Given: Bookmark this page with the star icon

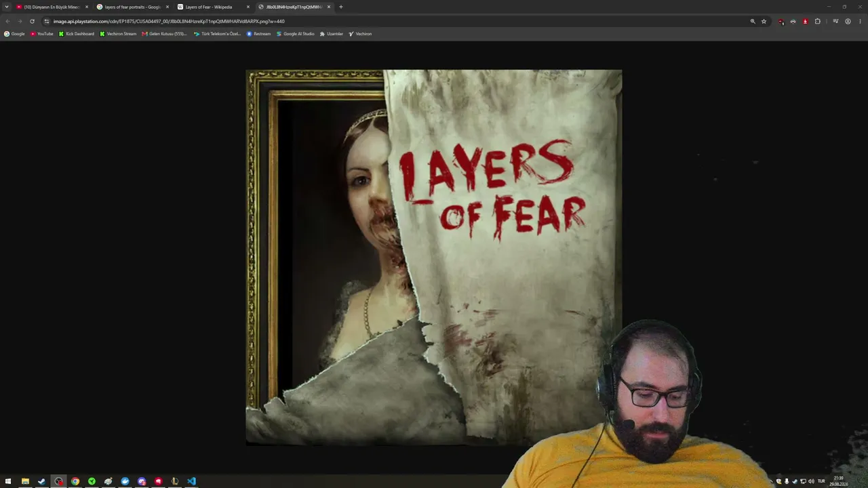Looking at the screenshot, I should point(764,21).
